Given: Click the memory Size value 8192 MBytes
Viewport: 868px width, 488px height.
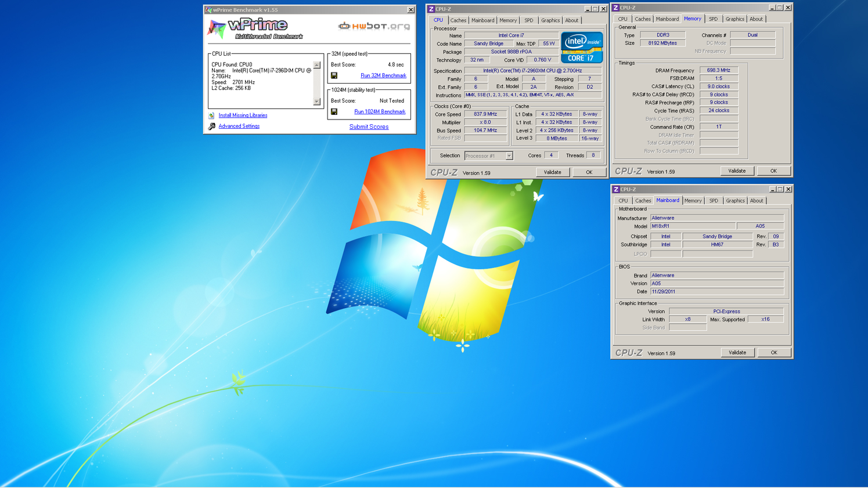Looking at the screenshot, I should click(x=662, y=43).
